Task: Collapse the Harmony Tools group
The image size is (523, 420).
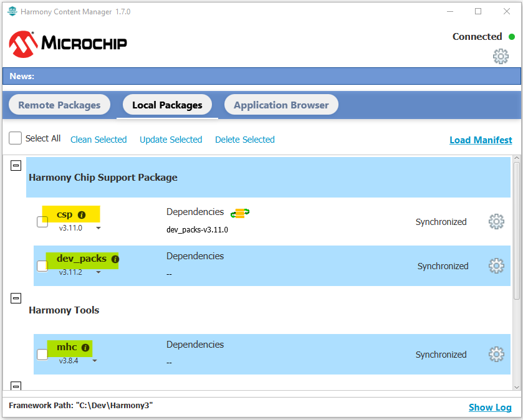Action: (16, 298)
